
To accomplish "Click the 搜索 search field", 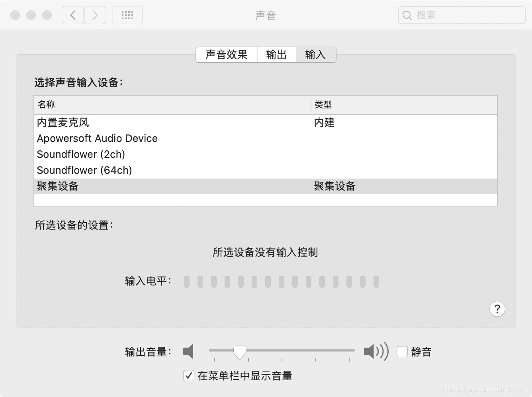I will pos(462,15).
